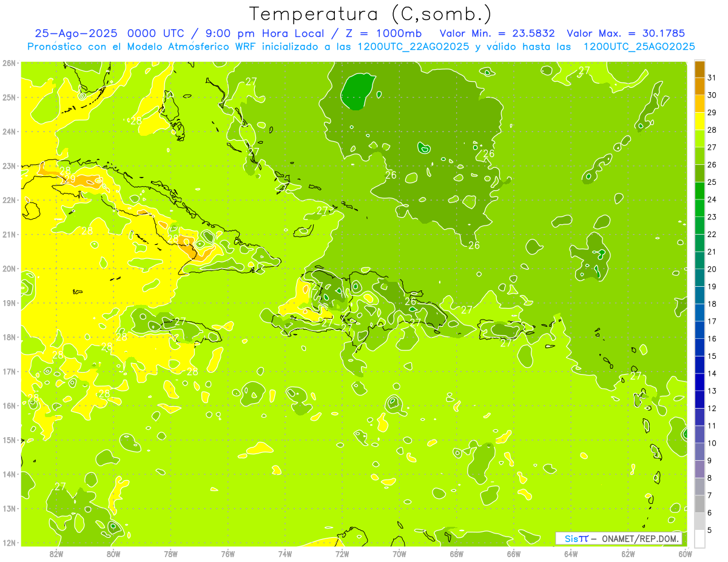The width and height of the screenshot is (728, 562).
Task: Click the 60W longitude axis label
Action: [x=685, y=554]
